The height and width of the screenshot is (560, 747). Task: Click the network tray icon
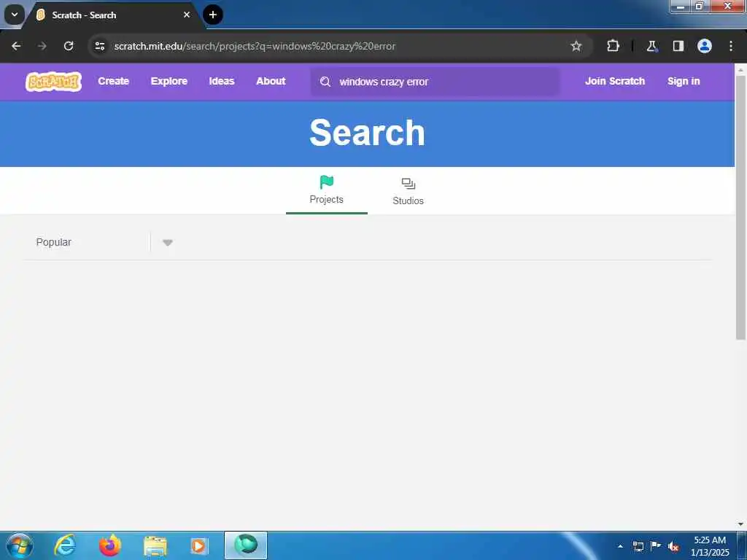coord(638,546)
